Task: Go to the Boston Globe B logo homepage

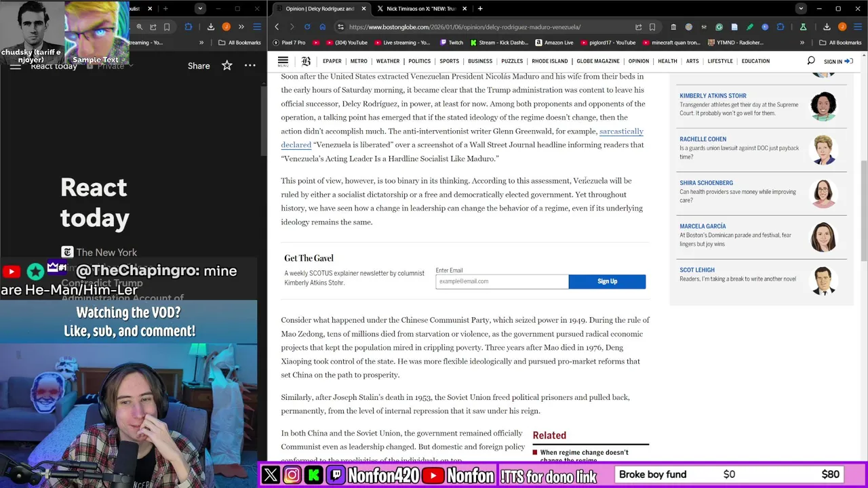Action: coord(306,61)
